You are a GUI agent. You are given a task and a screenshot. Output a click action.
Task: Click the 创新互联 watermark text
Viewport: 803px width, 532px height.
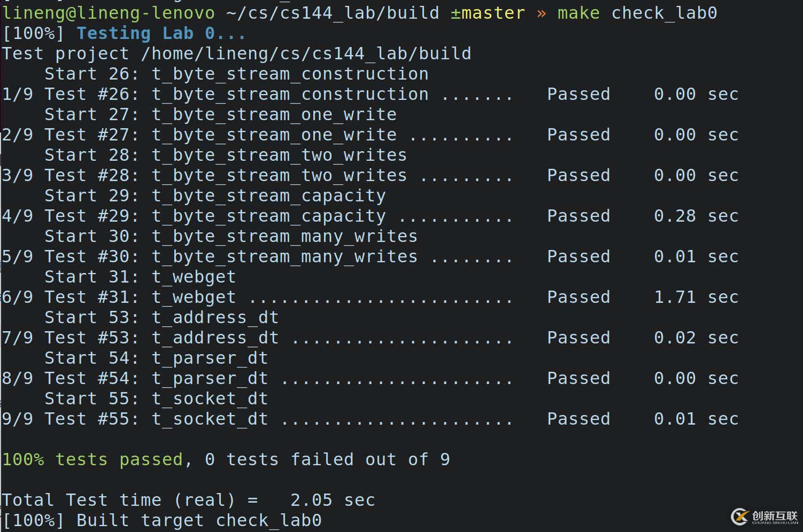[775, 516]
